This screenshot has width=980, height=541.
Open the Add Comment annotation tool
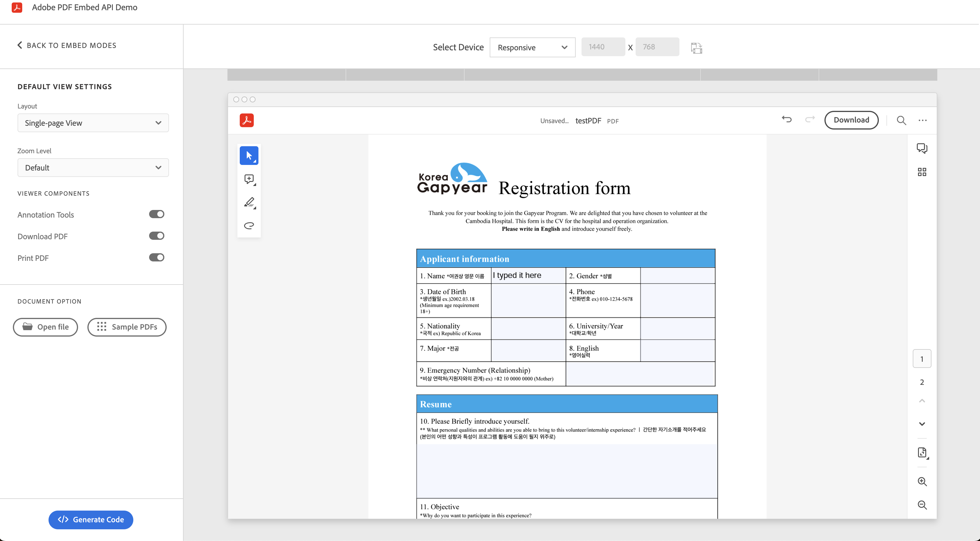click(249, 179)
